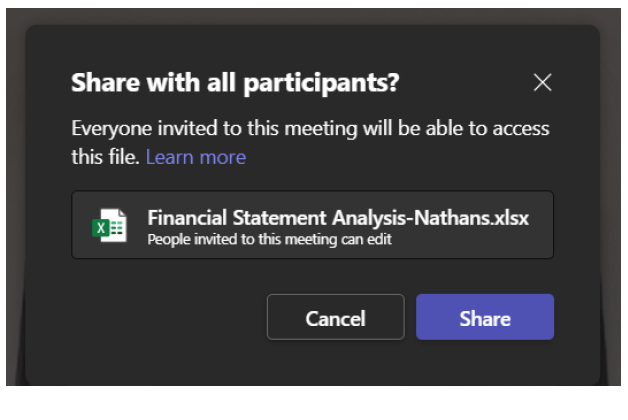Click empty space right of the xlsx filename
The height and width of the screenshot is (420, 628).
[x=540, y=225]
